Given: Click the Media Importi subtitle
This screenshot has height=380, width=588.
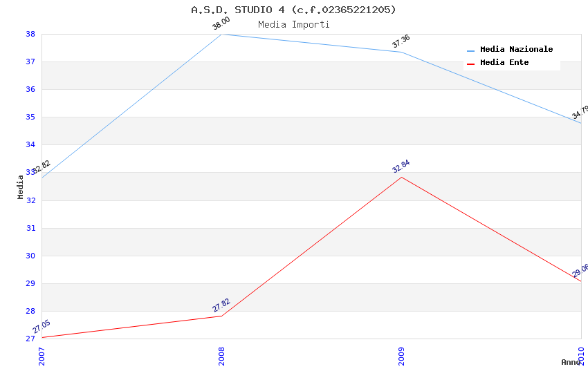Looking at the screenshot, I should [293, 24].
